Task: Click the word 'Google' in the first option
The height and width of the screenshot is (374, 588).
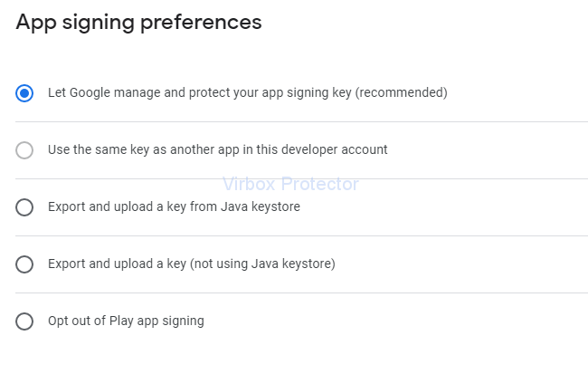Action: pos(89,92)
